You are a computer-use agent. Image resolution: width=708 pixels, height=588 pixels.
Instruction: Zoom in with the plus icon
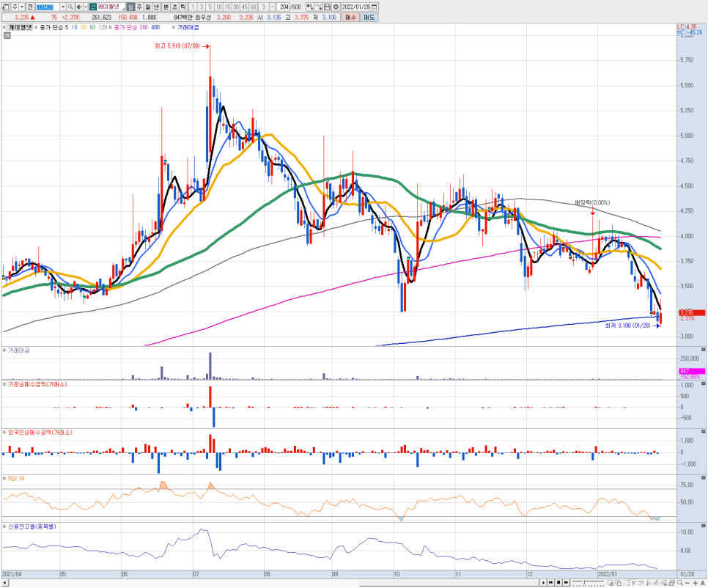pos(695,583)
